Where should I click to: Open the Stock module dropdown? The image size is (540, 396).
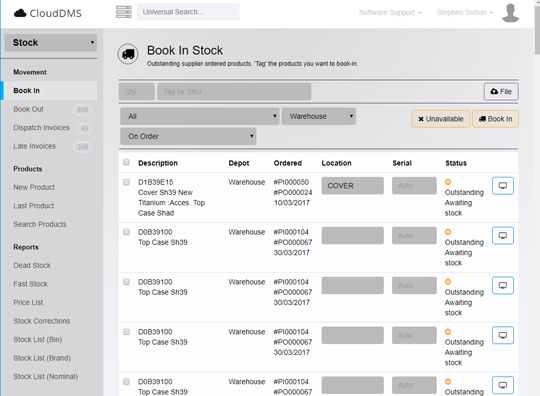pyautogui.click(x=51, y=43)
